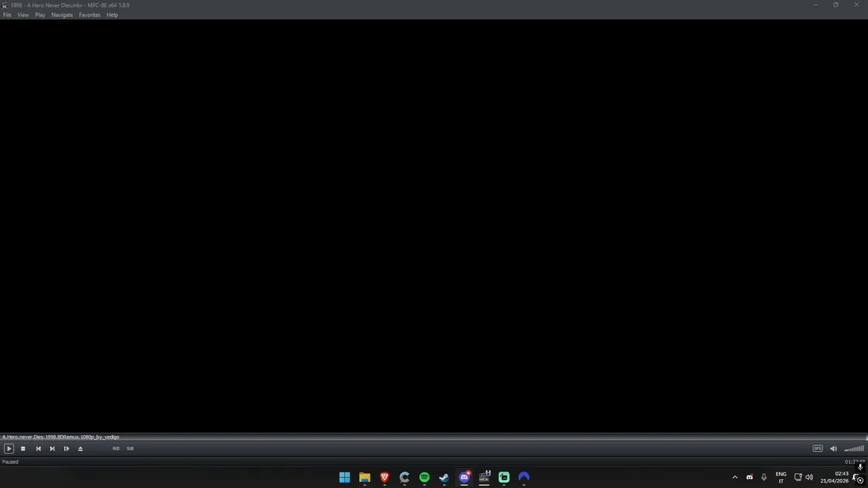Open the View menu

(x=23, y=15)
